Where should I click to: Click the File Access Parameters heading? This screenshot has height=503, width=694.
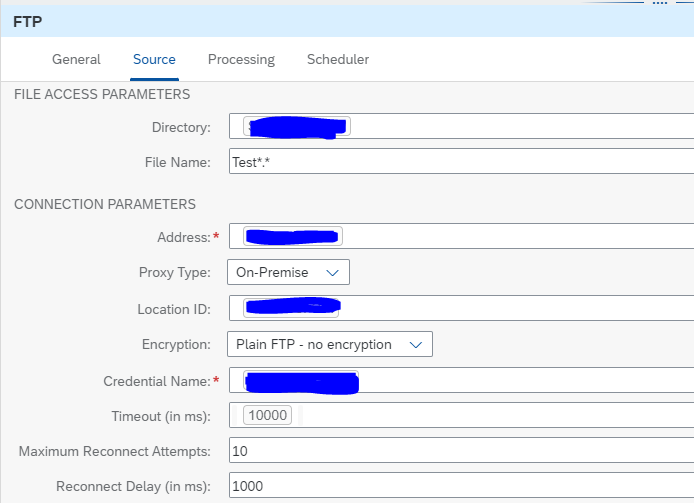click(x=102, y=95)
